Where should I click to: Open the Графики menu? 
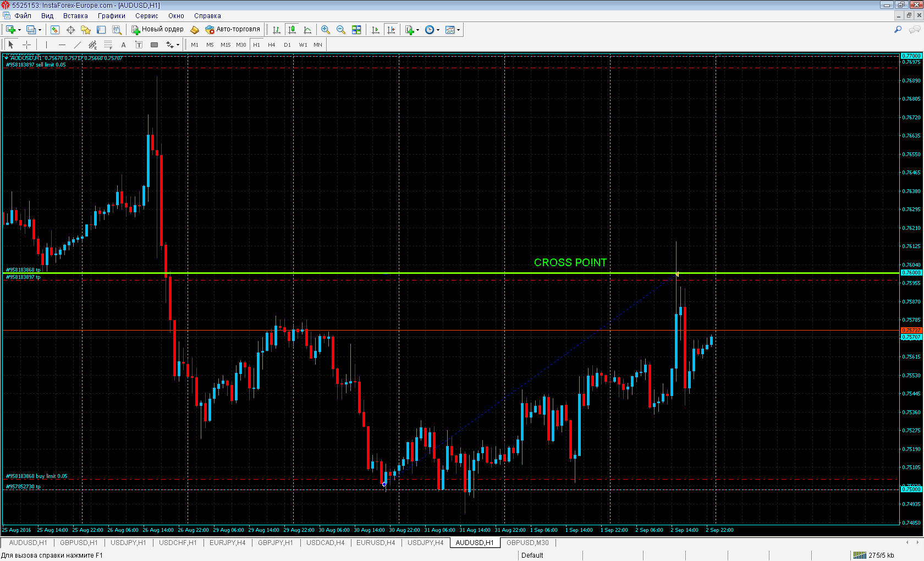pyautogui.click(x=111, y=16)
